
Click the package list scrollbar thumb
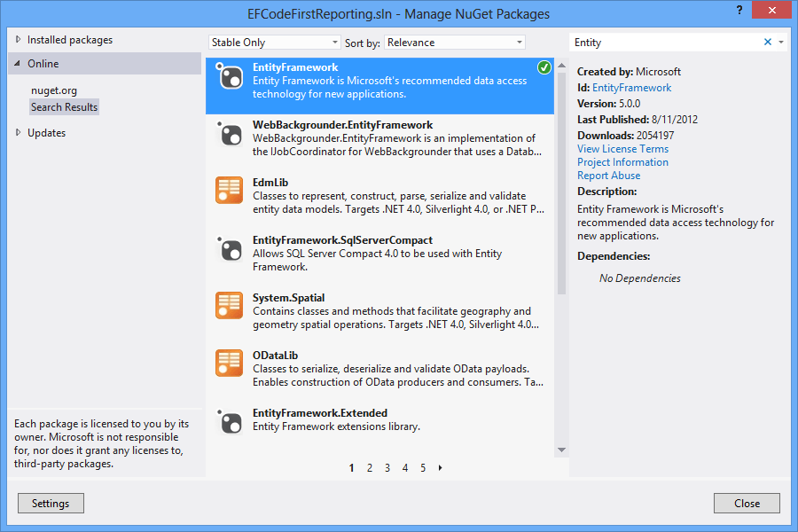[x=562, y=184]
